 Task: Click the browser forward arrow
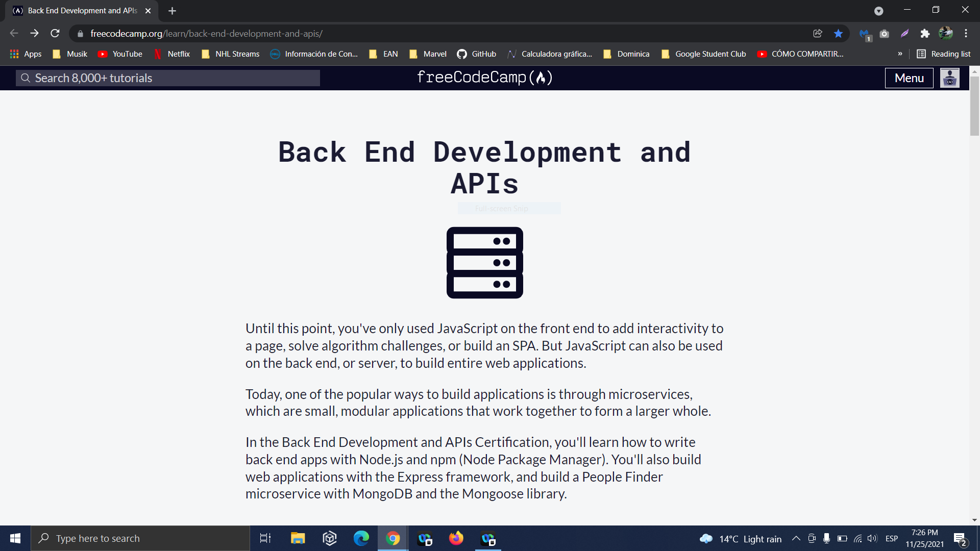pos(34,34)
